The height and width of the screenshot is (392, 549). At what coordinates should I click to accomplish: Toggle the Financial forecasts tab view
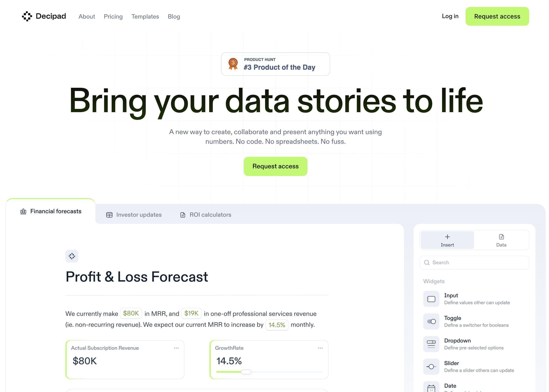coord(51,210)
